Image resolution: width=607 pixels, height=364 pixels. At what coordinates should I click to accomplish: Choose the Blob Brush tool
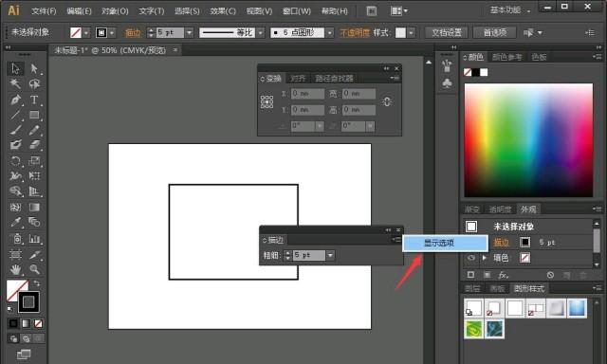(15, 145)
